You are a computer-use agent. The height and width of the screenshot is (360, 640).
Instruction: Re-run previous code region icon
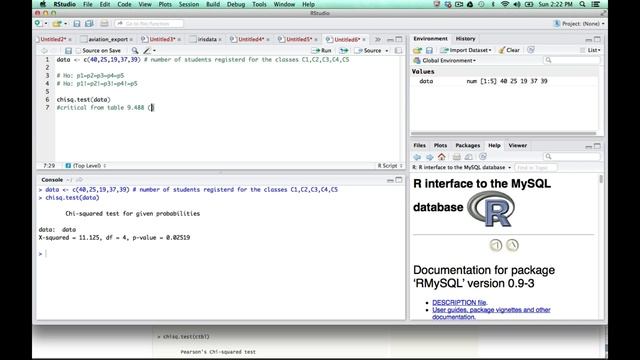coord(344,51)
